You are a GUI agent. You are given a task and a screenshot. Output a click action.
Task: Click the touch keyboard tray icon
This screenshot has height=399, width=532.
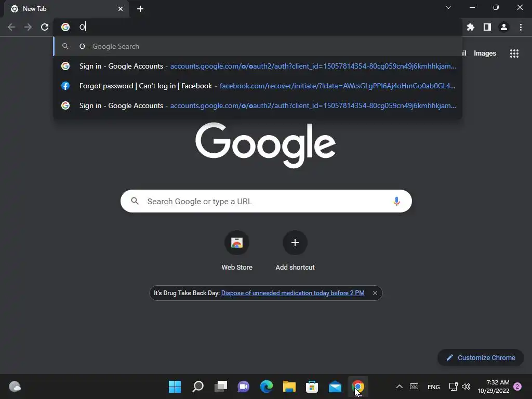[x=414, y=387]
